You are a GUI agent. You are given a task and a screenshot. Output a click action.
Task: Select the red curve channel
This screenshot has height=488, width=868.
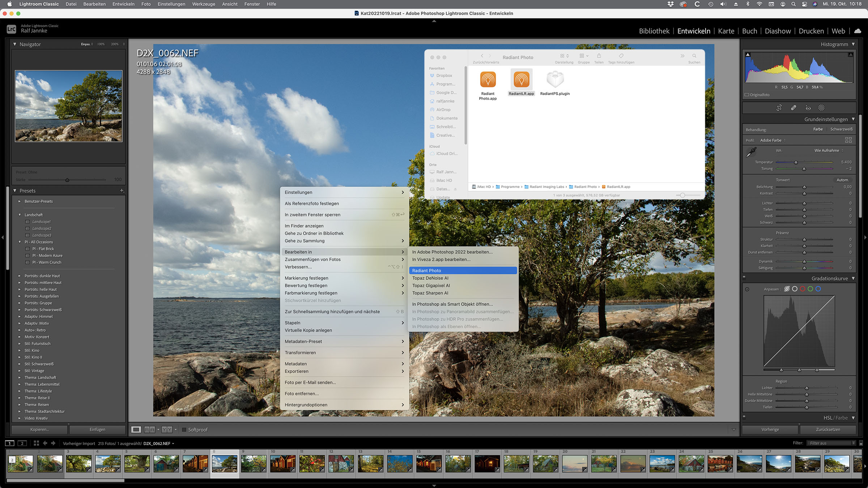(x=803, y=289)
